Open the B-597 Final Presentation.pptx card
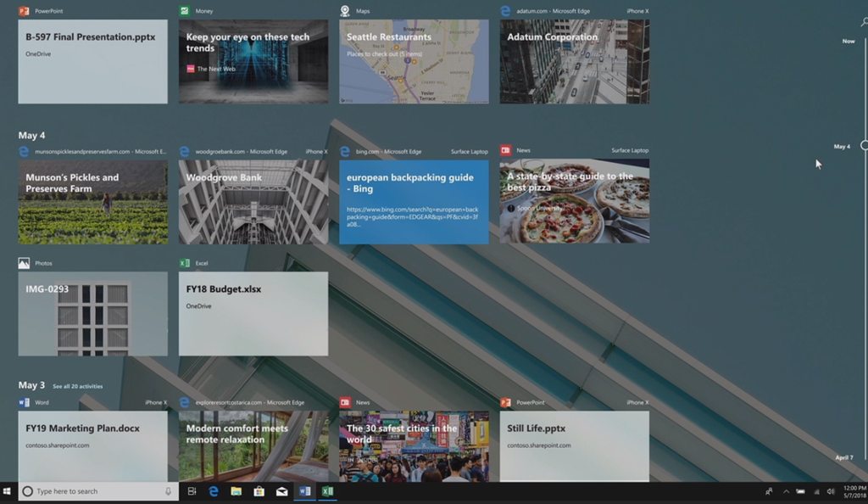Screen dimensions: 868x504 pyautogui.click(x=93, y=61)
